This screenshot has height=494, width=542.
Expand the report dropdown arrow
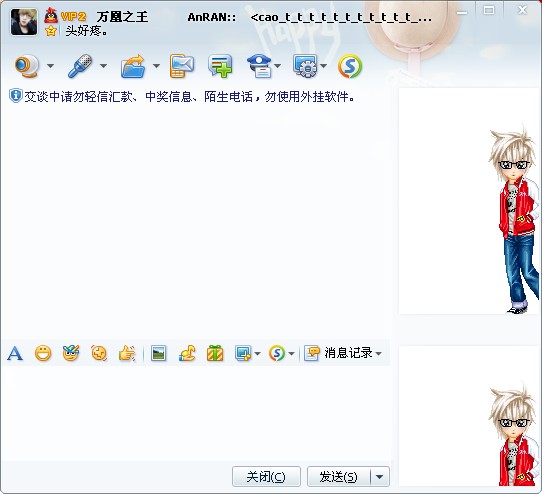(277, 65)
